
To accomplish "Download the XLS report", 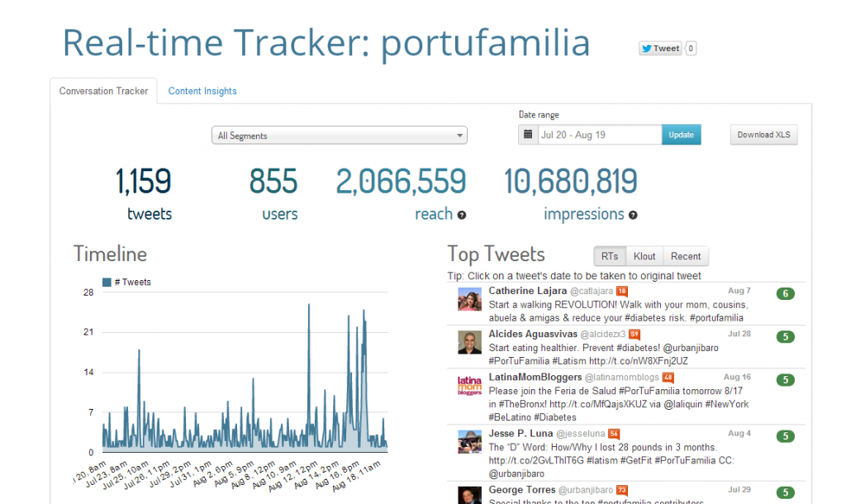I will tap(763, 135).
